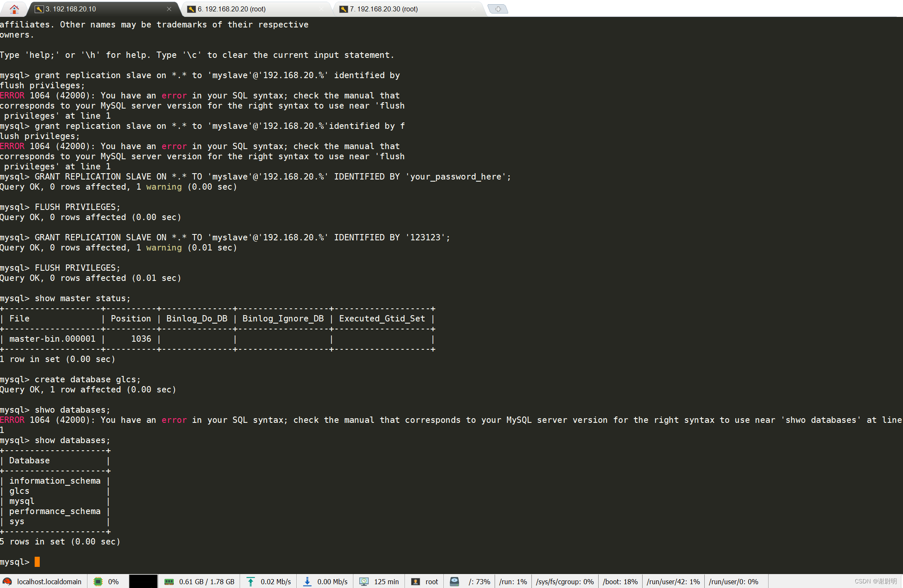This screenshot has width=903, height=588.
Task: Click the RAM memory icon in the status bar
Action: (x=169, y=582)
